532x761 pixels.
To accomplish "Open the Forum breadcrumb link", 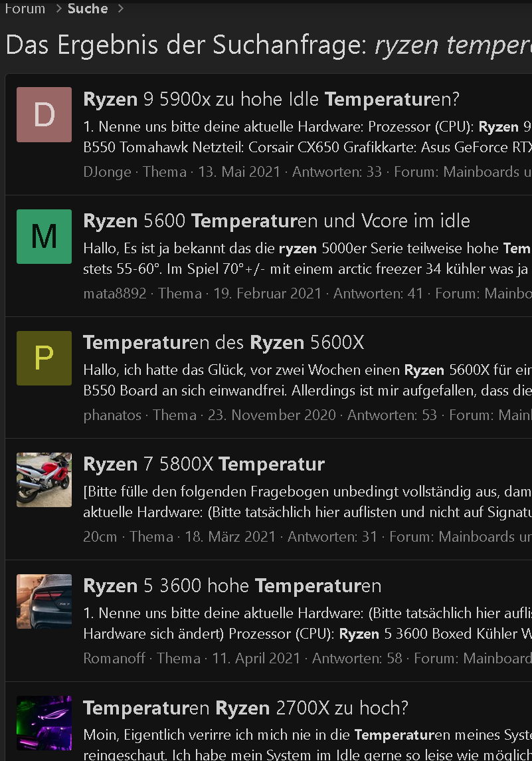I will [x=25, y=8].
